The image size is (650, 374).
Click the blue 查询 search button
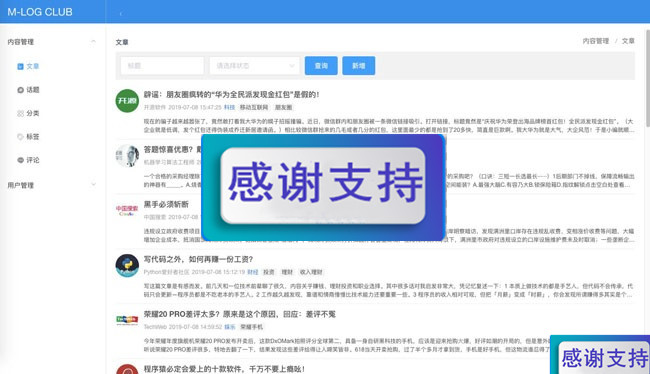point(321,66)
